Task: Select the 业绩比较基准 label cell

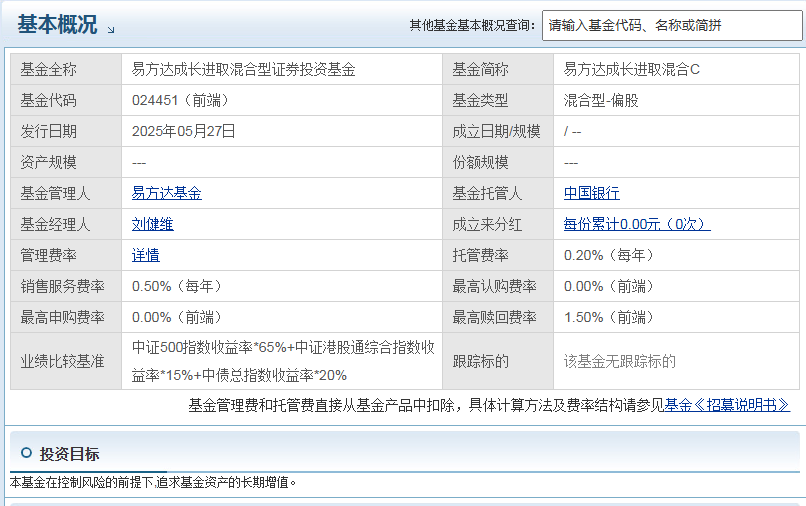Action: point(66,362)
